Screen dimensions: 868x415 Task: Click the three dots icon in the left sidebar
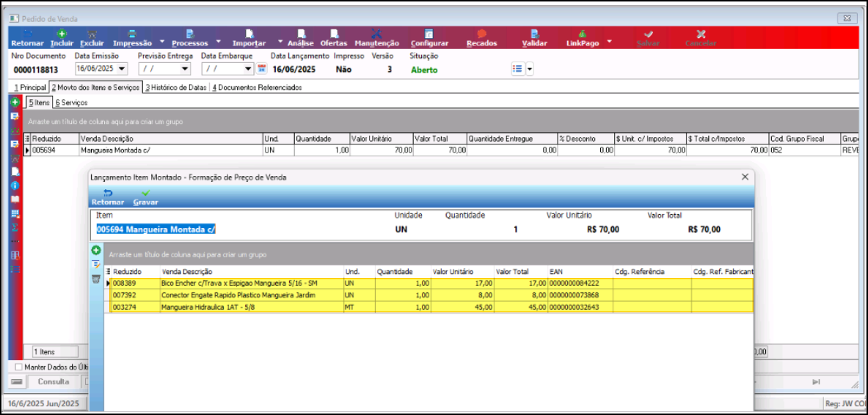[x=15, y=241]
